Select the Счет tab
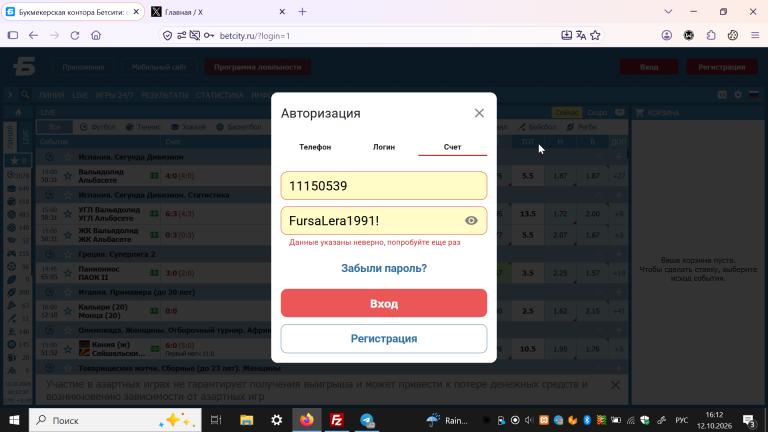Screen dimensions: 768x432 [452, 147]
